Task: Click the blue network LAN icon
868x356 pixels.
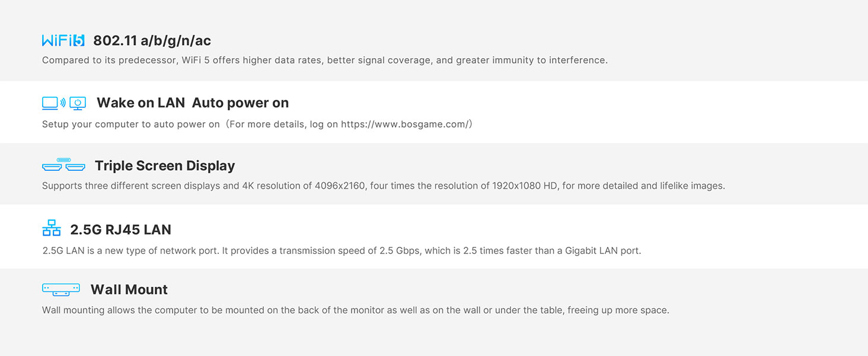Action: pyautogui.click(x=52, y=228)
